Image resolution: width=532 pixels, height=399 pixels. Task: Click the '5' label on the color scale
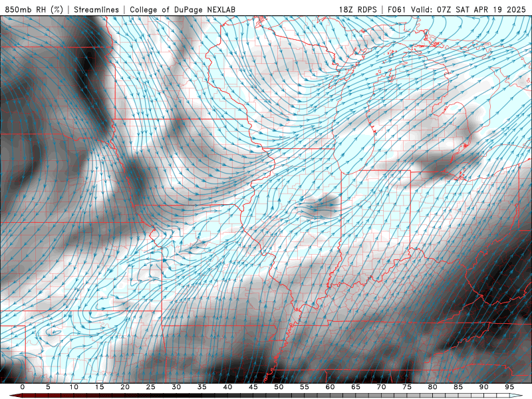pos(48,387)
